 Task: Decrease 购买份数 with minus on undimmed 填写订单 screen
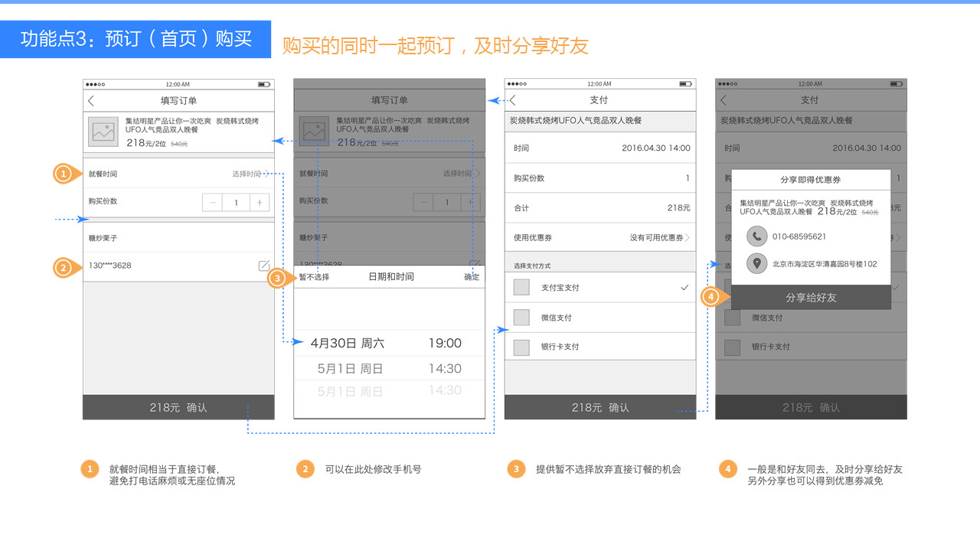(x=213, y=203)
